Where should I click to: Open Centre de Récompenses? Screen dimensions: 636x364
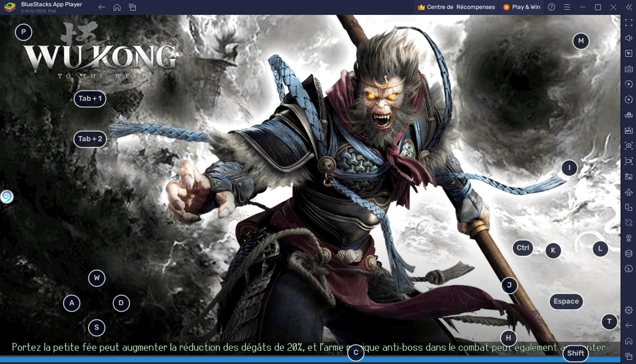click(x=456, y=7)
